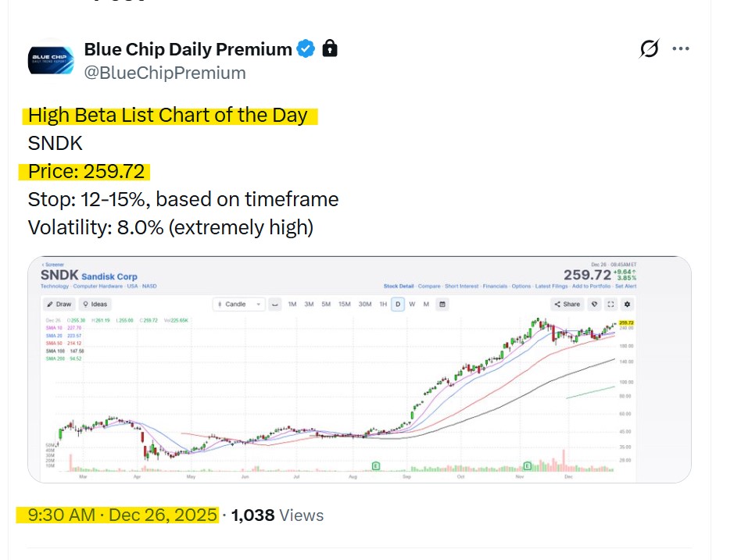741x560 pixels.
Task: Open the @BlueChipPremium handle link
Action: [165, 73]
